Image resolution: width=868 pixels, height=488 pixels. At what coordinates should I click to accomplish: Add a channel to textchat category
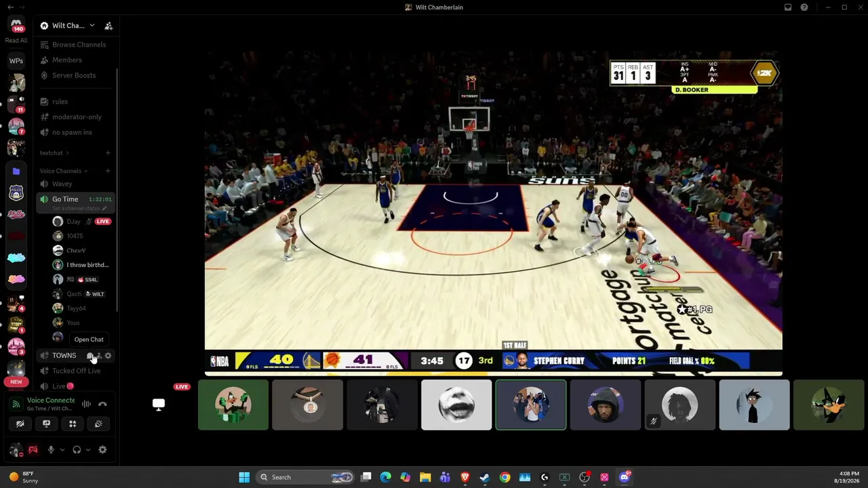(108, 153)
